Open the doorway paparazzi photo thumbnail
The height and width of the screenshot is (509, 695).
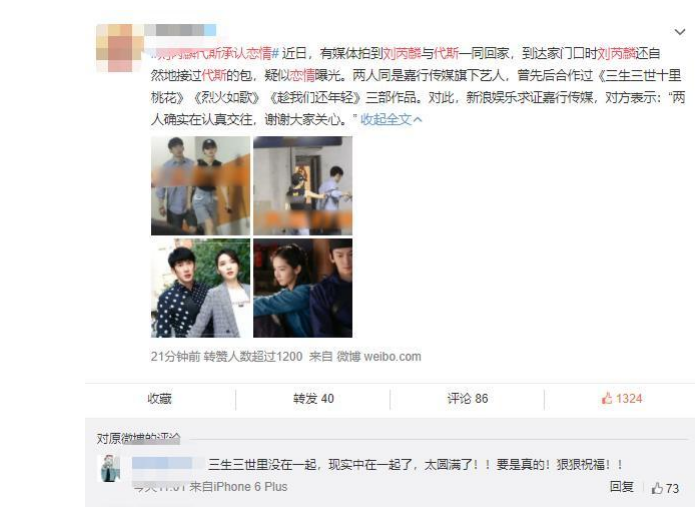(x=303, y=186)
